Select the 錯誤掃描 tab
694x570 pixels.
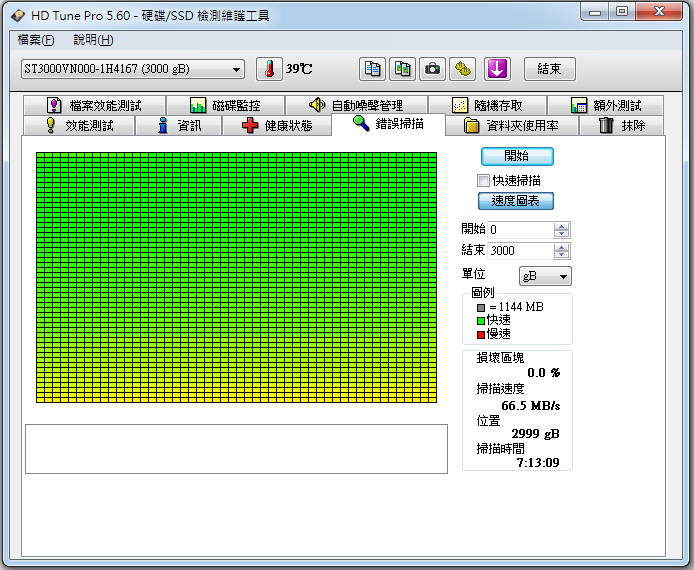388,124
